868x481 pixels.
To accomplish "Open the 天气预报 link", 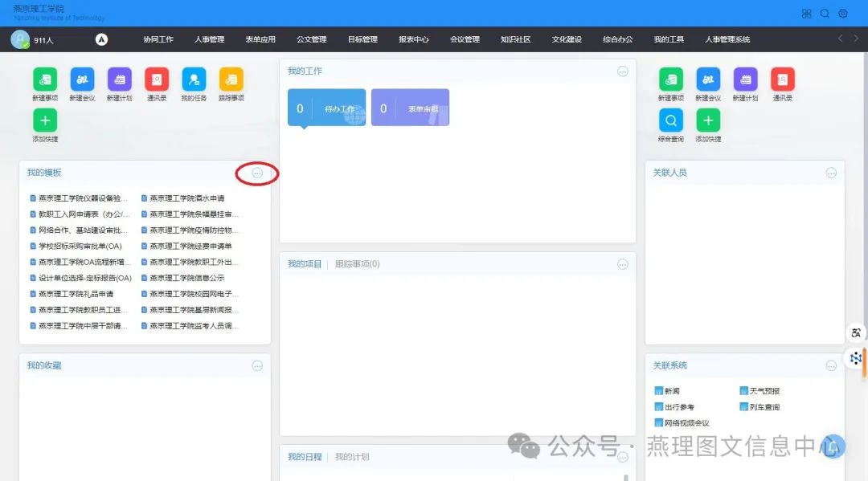I will point(764,391).
